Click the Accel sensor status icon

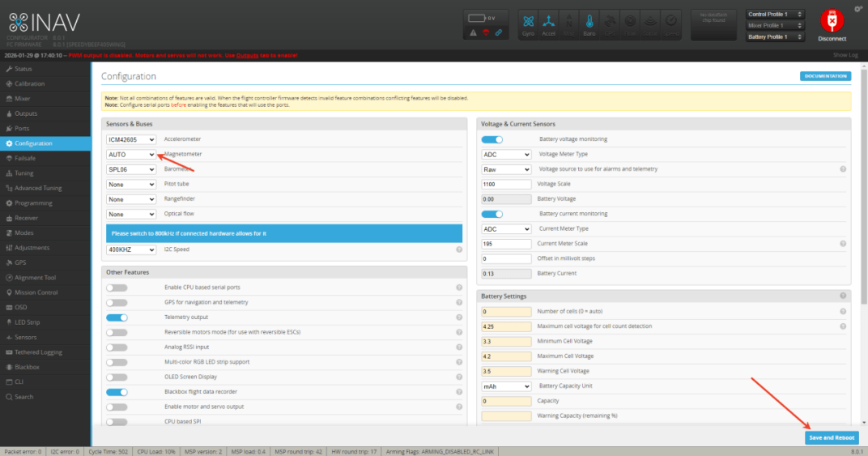(548, 24)
